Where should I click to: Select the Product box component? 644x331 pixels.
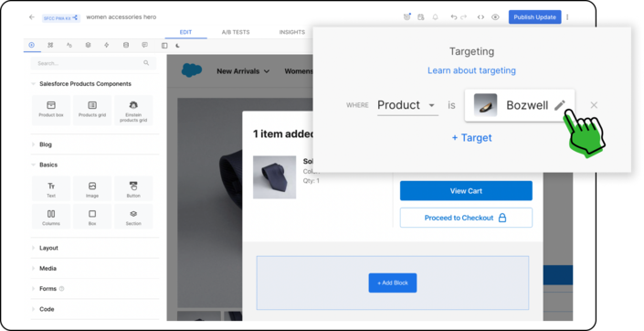tap(51, 110)
